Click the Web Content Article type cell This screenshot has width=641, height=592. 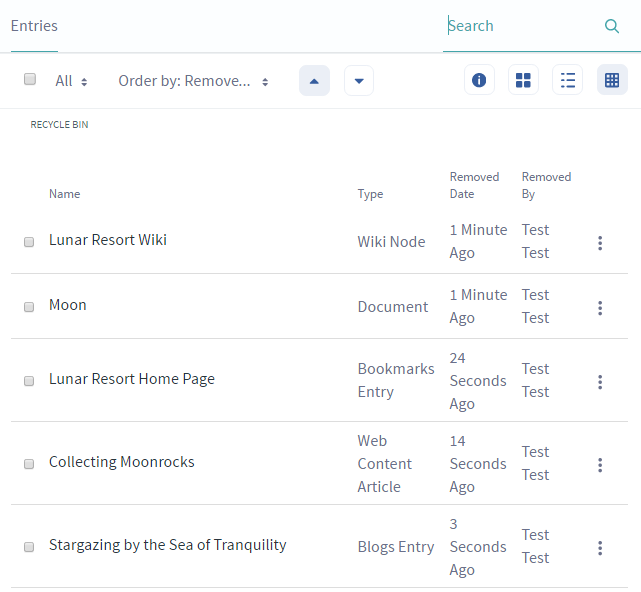point(385,464)
